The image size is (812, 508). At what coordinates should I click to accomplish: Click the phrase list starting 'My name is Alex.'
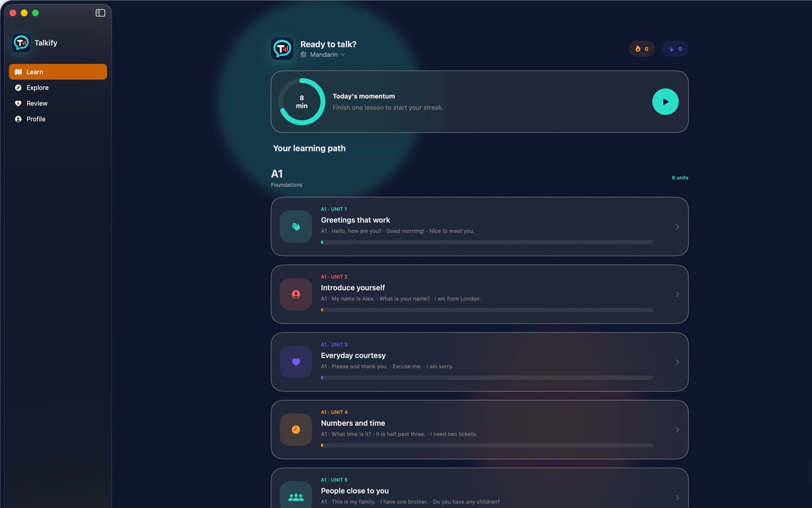[401, 299]
